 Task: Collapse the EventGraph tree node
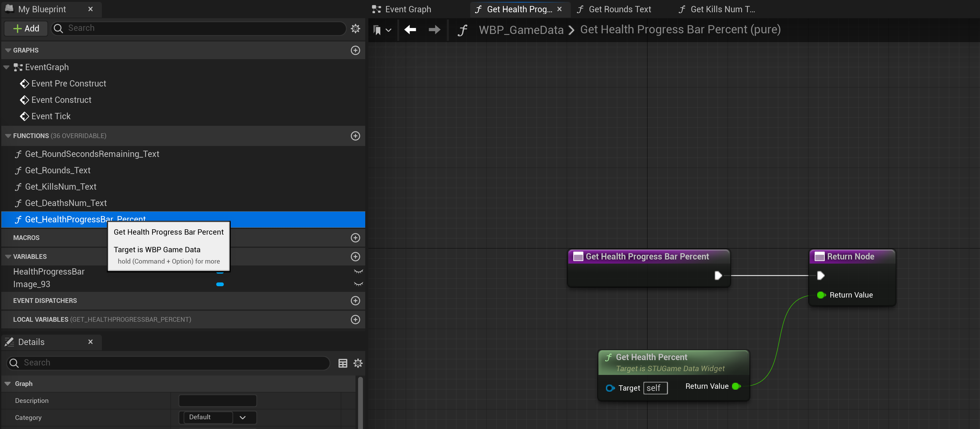tap(7, 67)
